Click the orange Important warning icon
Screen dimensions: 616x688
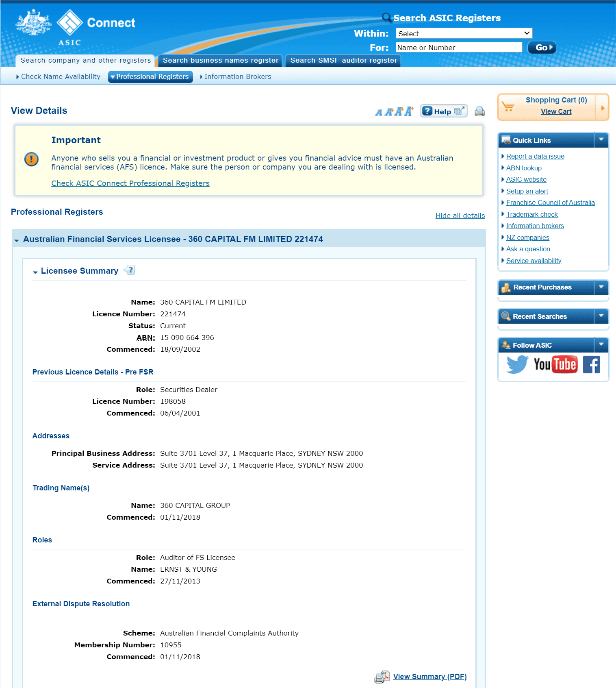[31, 159]
